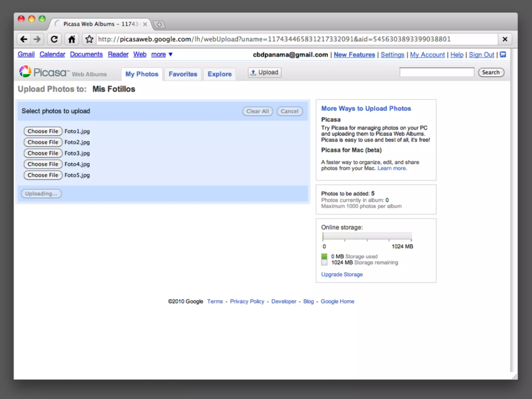
Task: Close the Picasa Web Albums tab
Action: pos(145,24)
